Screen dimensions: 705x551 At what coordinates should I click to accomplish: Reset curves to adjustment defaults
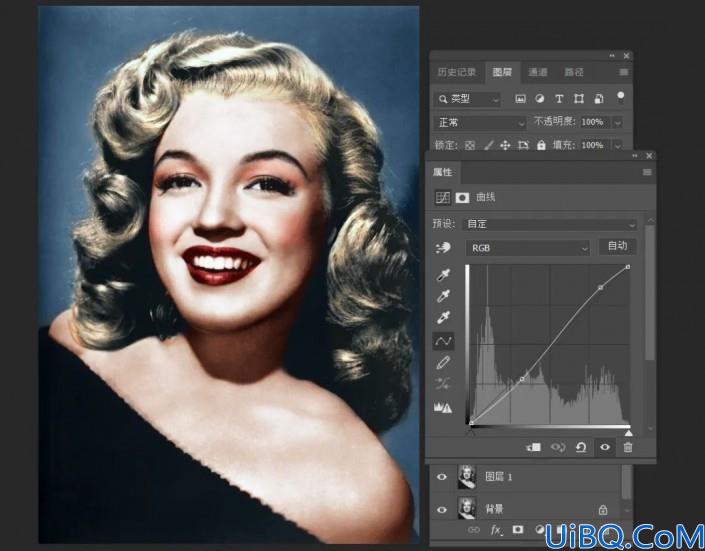(x=581, y=447)
